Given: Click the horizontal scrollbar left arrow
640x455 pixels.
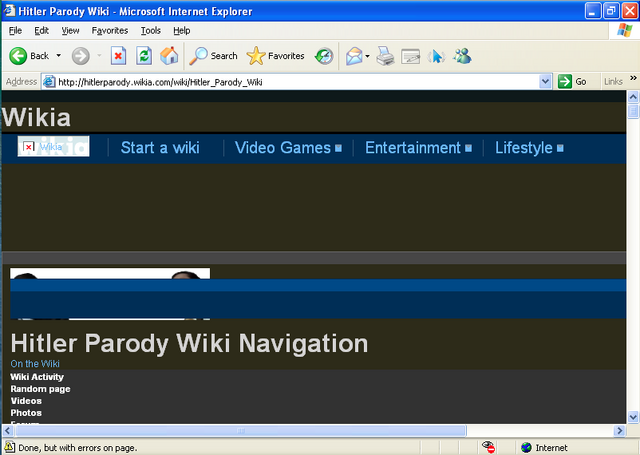Looking at the screenshot, I should 7,431.
